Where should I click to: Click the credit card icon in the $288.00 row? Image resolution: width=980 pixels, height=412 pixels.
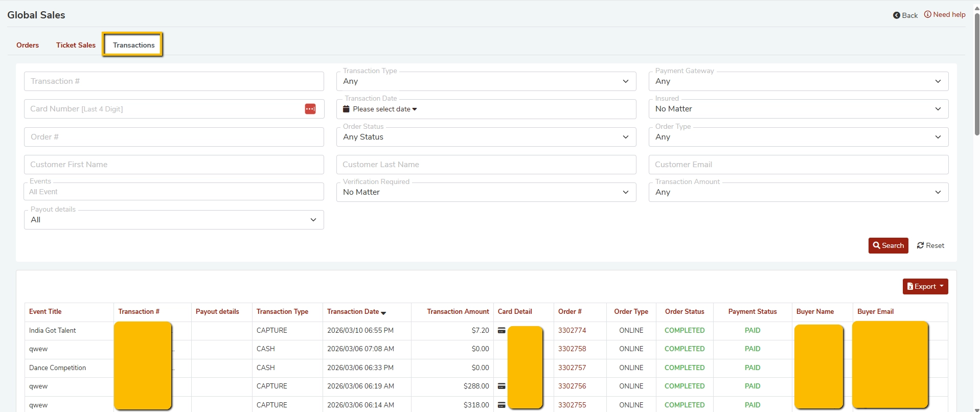[502, 386]
